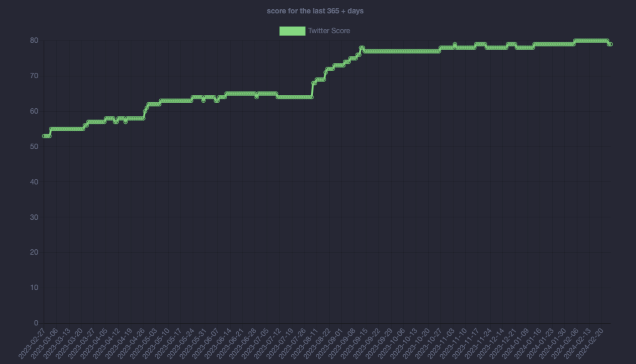636x364 pixels.
Task: Click the x-axis date "2023-03-06"
Action: (x=44, y=344)
